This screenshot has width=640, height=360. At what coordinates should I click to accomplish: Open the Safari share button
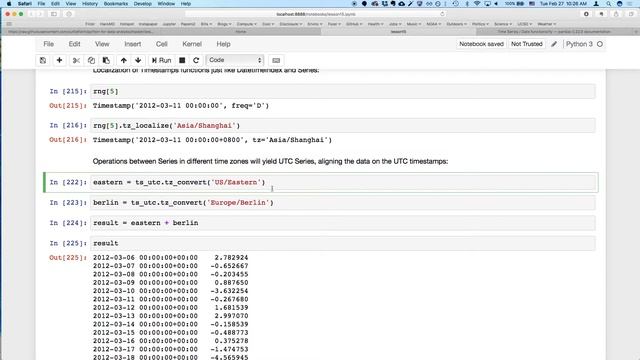pos(616,14)
